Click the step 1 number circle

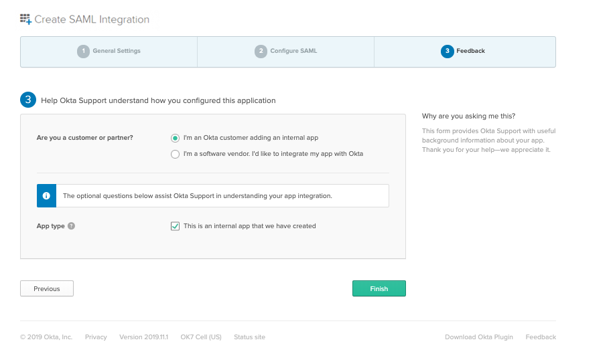83,52
